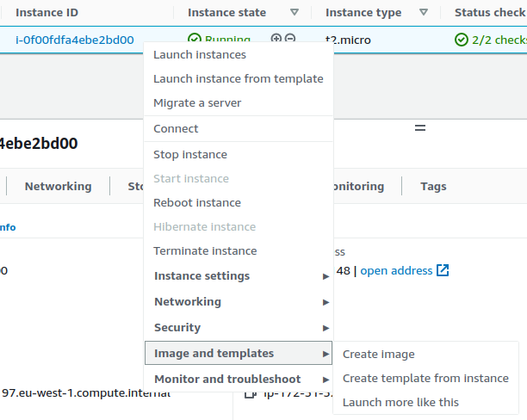Click the green 2/2 checks status icon
This screenshot has height=420, width=527.
coord(462,40)
